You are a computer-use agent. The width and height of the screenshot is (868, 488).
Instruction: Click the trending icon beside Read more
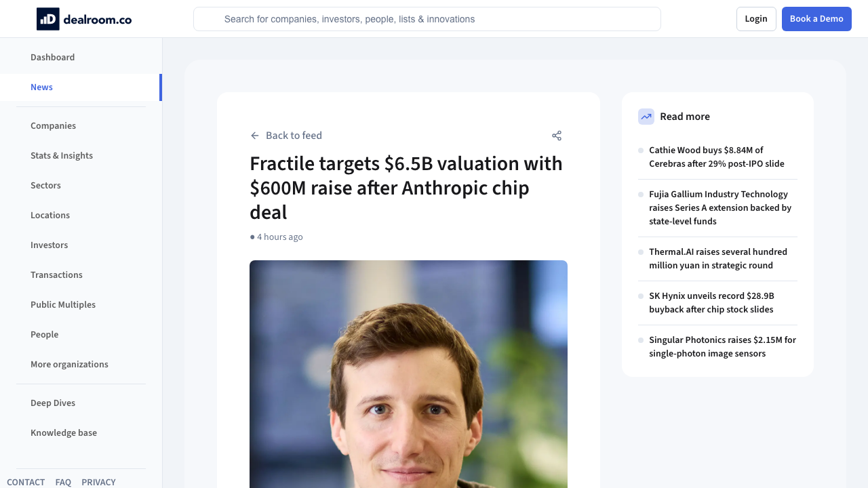[646, 117]
